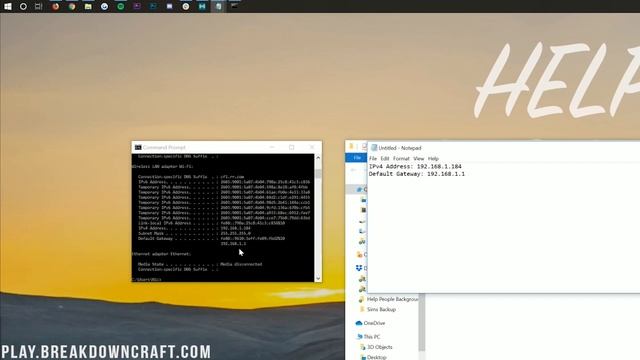Open Spotify green icon on taskbar
The height and width of the screenshot is (360, 640).
(120, 6)
